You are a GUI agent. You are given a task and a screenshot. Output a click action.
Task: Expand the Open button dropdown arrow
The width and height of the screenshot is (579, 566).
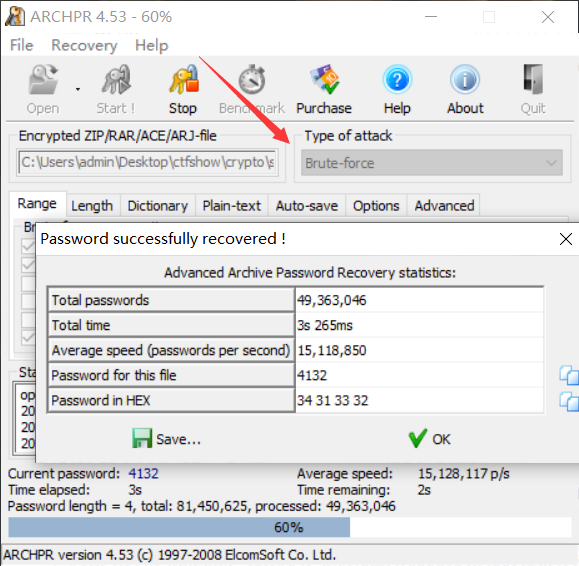click(x=78, y=89)
